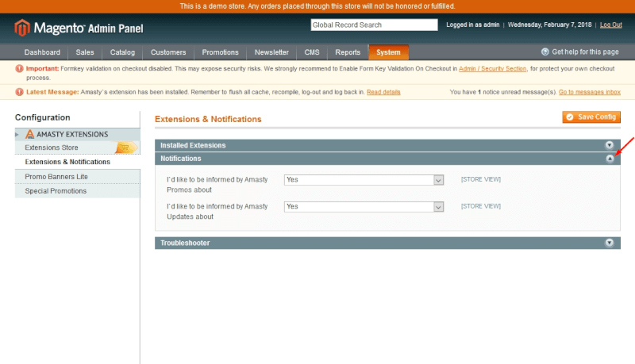This screenshot has width=635, height=364.
Task: Open the Dashboard menu
Action: [x=42, y=52]
